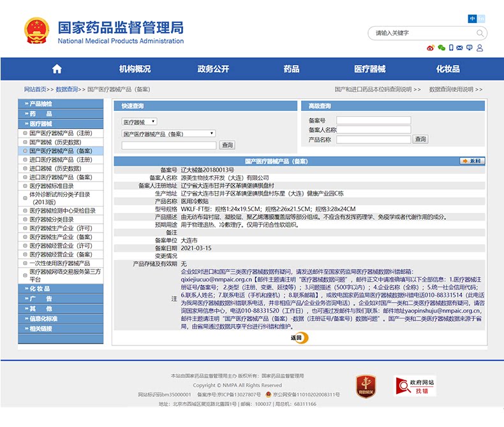Click the 返回 button in results header

pyautogui.click(x=472, y=161)
